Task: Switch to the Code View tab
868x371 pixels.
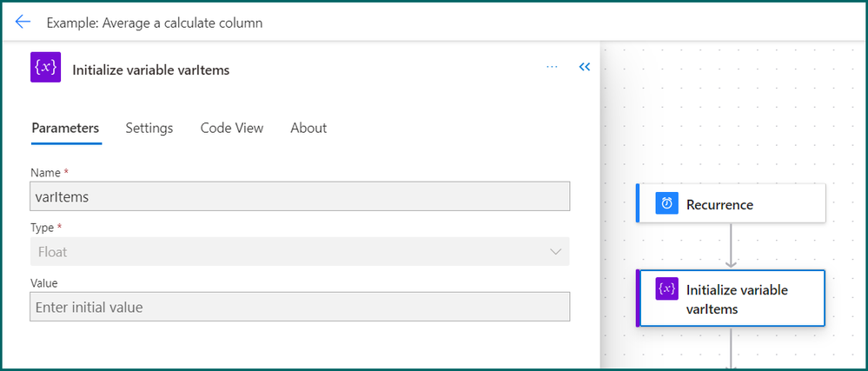Action: [231, 128]
